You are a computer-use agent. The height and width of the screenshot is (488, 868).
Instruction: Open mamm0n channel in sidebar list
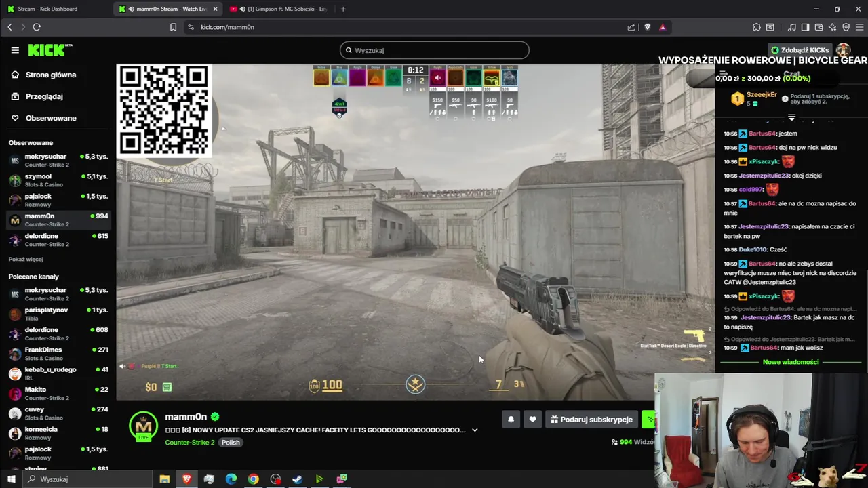(58, 220)
